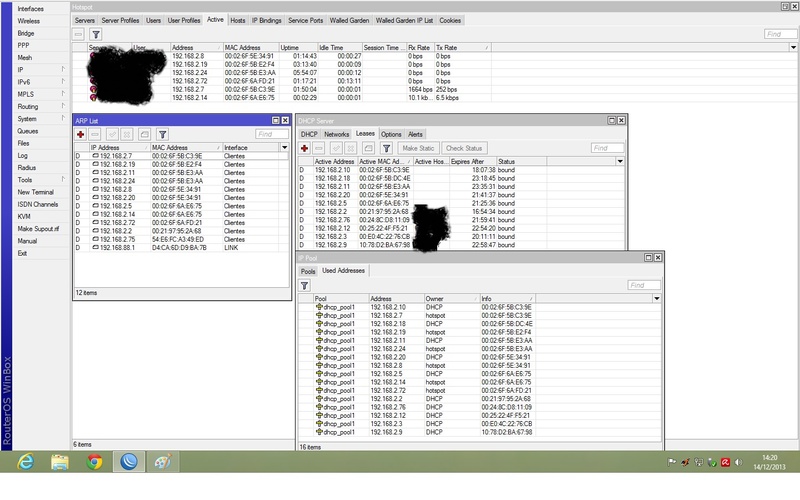Select DHCP lease row 192.168.2.76
This screenshot has width=800, height=500.
click(461, 220)
